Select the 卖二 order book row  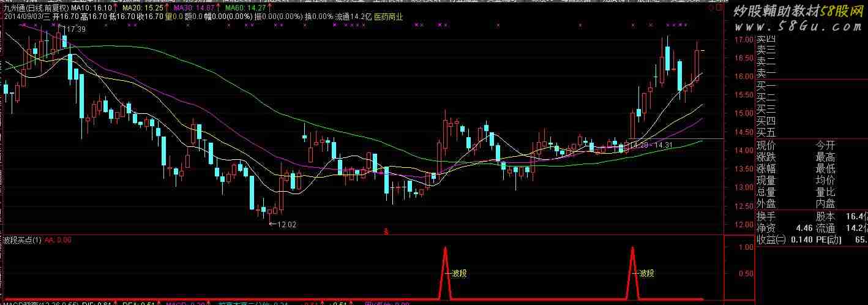coord(766,61)
